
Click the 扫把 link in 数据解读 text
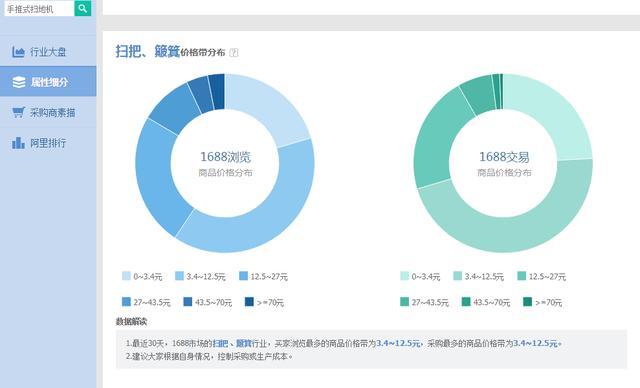(220, 344)
